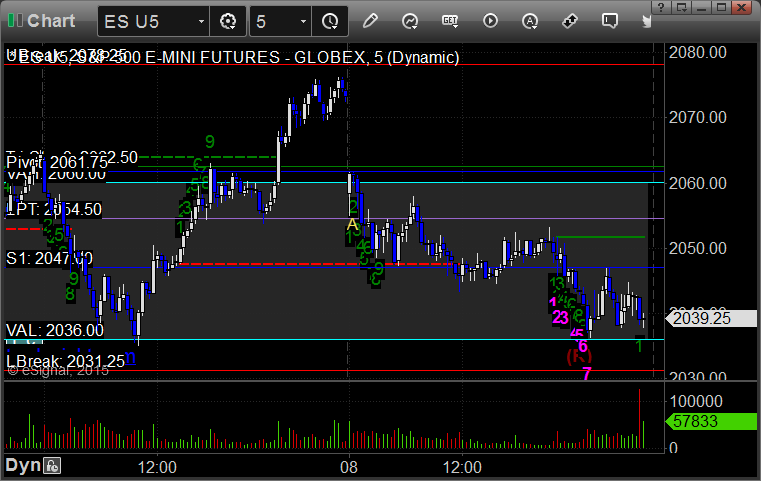Start bar replay with play icon

point(490,21)
